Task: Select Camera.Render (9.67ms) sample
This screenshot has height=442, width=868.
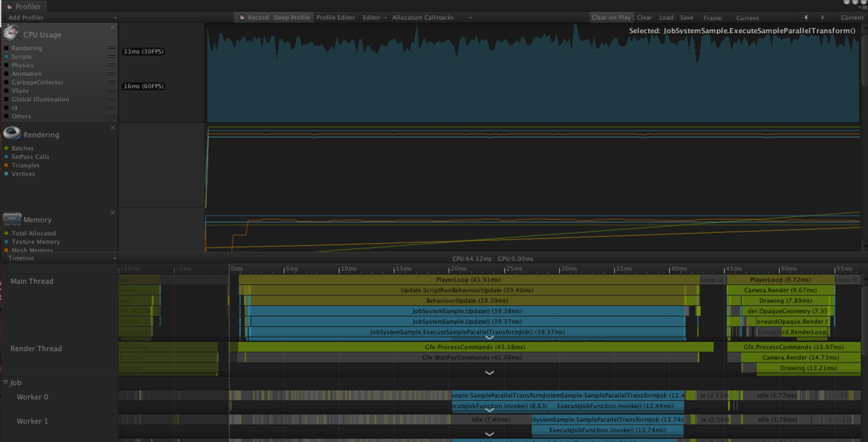Action: (x=780, y=290)
